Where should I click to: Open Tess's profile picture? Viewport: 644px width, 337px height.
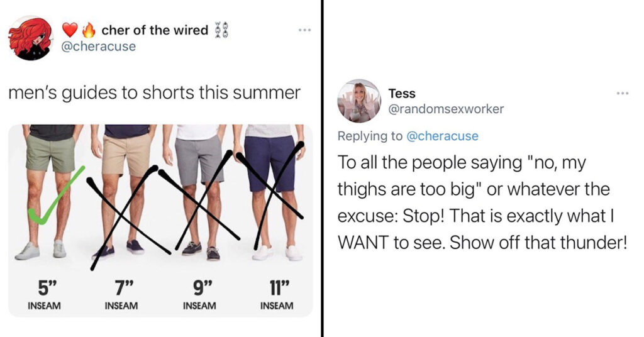pyautogui.click(x=359, y=101)
